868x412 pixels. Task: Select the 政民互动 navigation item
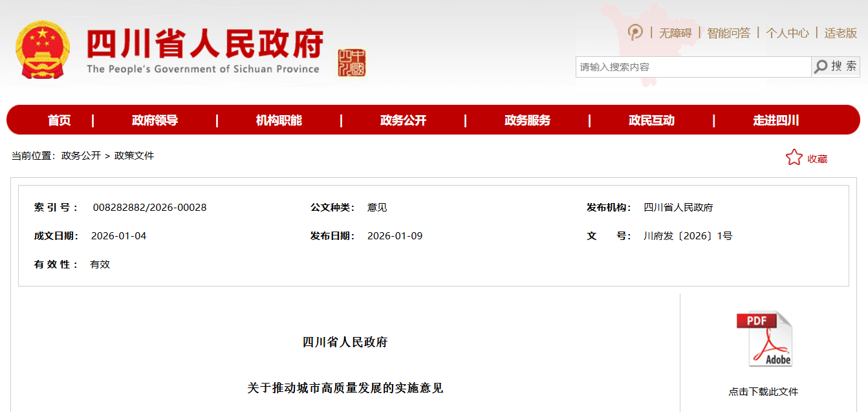pos(651,120)
